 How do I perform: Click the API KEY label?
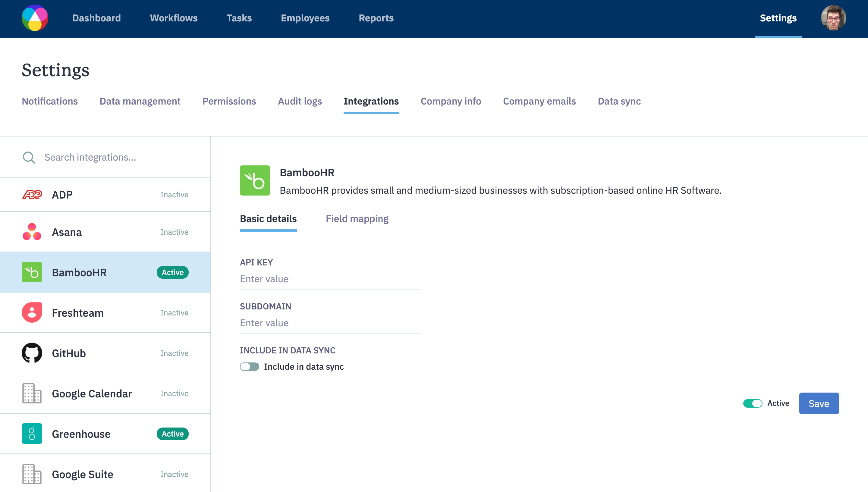pos(256,262)
